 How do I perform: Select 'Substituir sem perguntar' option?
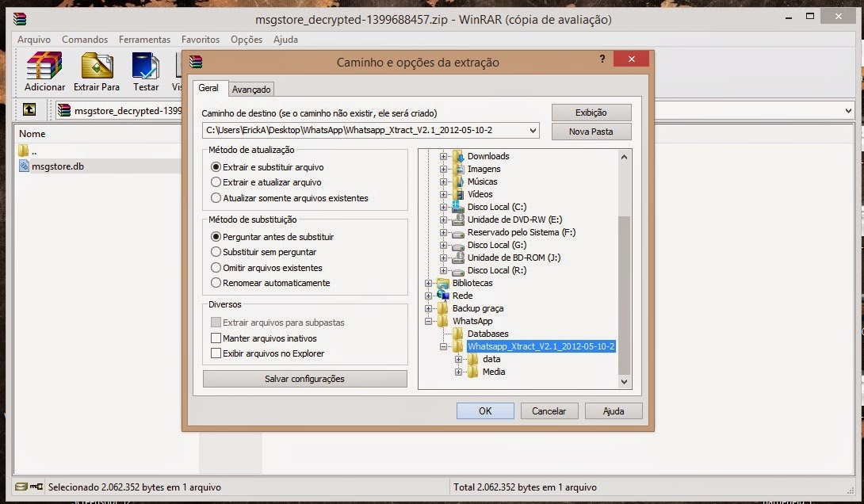(x=216, y=252)
